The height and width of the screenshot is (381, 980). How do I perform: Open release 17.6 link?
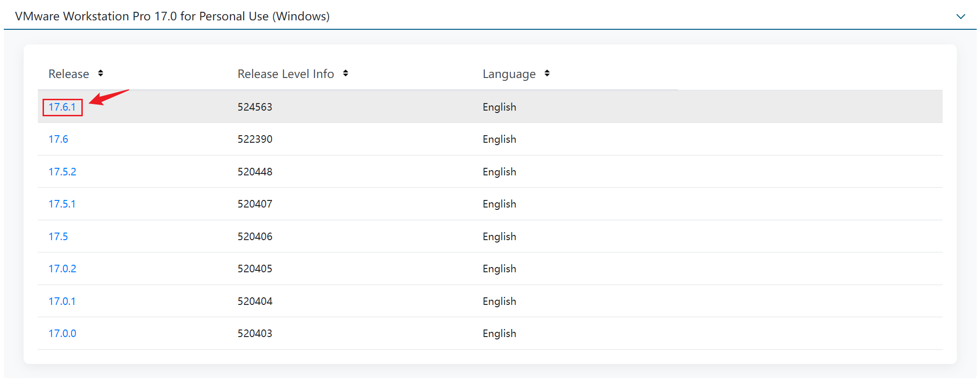click(58, 139)
